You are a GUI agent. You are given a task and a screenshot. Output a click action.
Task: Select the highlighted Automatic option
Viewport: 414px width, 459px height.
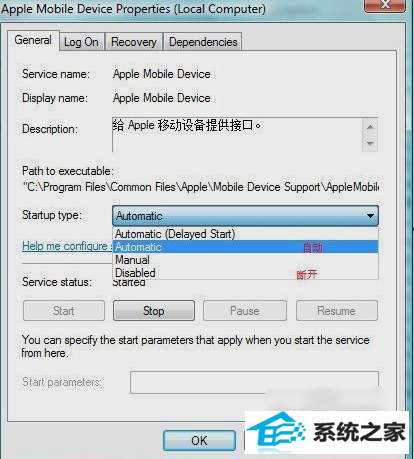tap(245, 247)
